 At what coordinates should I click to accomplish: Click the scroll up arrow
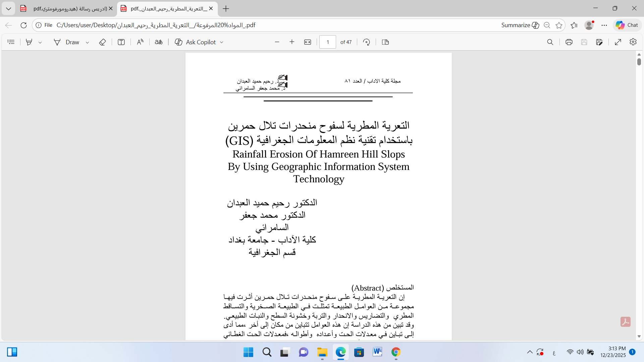tap(639, 54)
